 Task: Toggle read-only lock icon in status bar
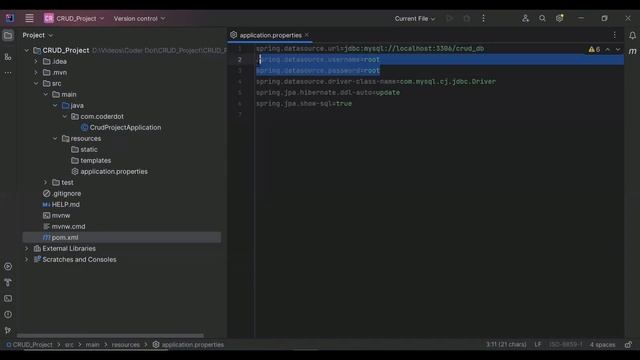(628, 345)
